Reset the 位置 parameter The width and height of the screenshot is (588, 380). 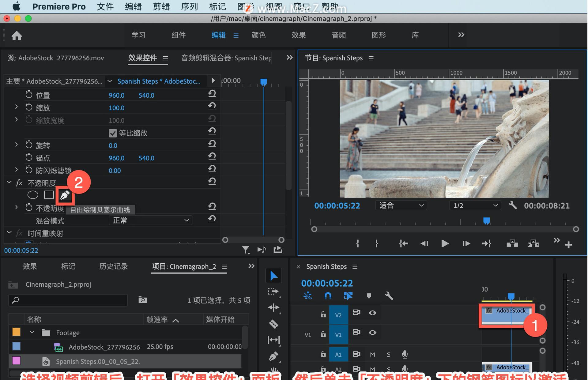pyautogui.click(x=212, y=93)
